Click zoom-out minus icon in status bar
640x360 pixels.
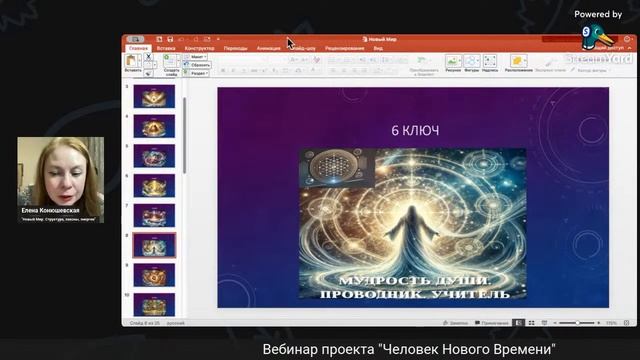pos(555,323)
